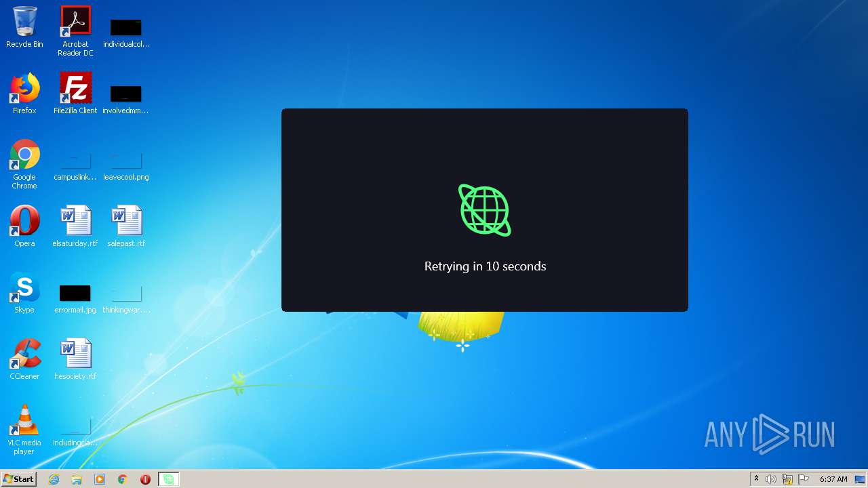Select elsaturday.rtf document
The width and height of the screenshot is (868, 488).
pos(75,226)
